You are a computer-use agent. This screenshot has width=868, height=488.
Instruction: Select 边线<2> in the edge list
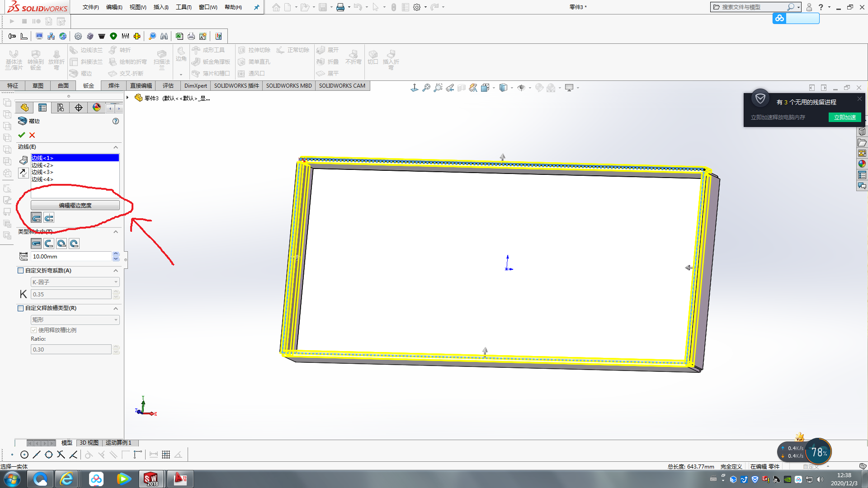[42, 165]
